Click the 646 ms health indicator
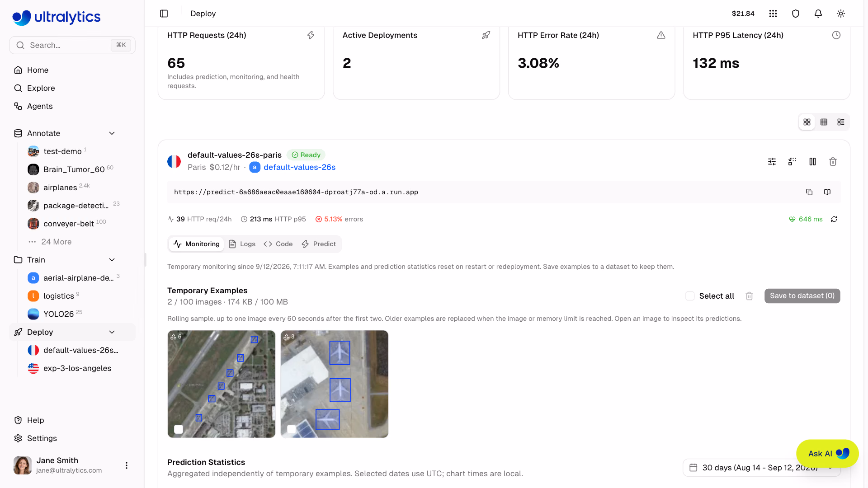Viewport: 868px width, 488px height. click(x=806, y=219)
